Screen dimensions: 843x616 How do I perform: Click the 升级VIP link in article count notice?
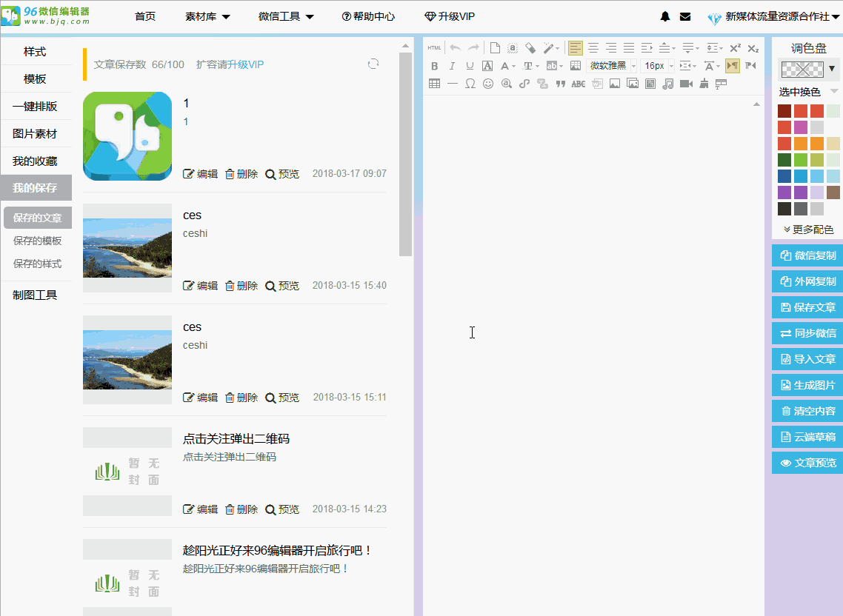tap(245, 64)
